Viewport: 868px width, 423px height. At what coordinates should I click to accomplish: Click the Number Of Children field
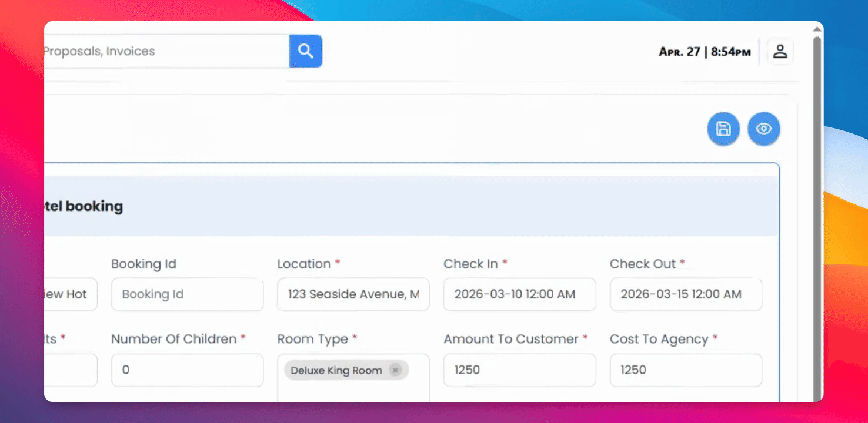coord(187,370)
